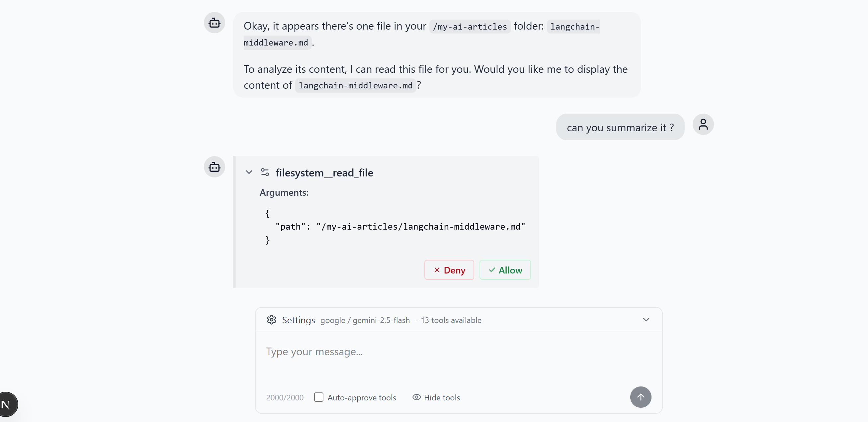Collapse the filesystem__read_file tool call
The height and width of the screenshot is (422, 868).
point(249,172)
